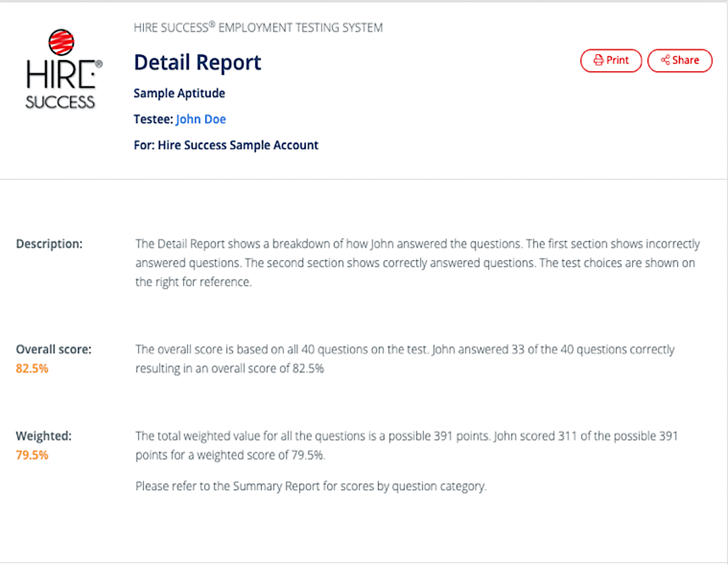Click the Employment Testing System header text
The height and width of the screenshot is (565, 728).
point(258,28)
